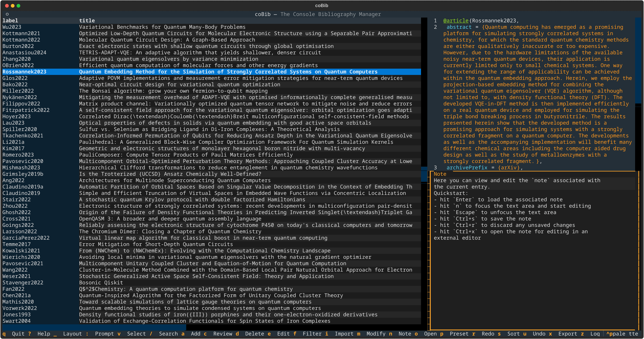Activate Search in the footer bar
This screenshot has width=644, height=339.
[x=168, y=334]
